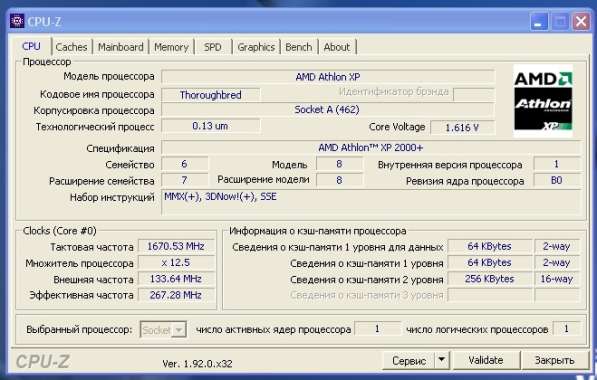Click the empty brand identifier field
This screenshot has width=597, height=380.
474,94
